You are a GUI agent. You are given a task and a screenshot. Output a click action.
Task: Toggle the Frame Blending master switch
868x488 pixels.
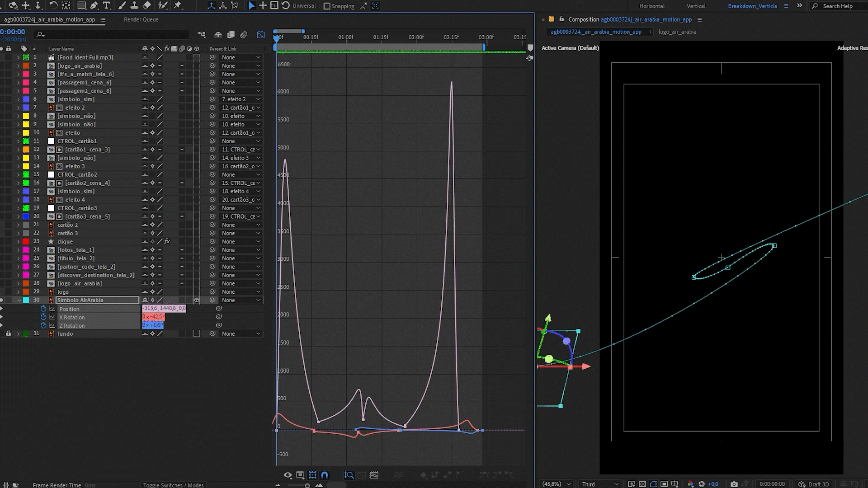click(x=231, y=35)
